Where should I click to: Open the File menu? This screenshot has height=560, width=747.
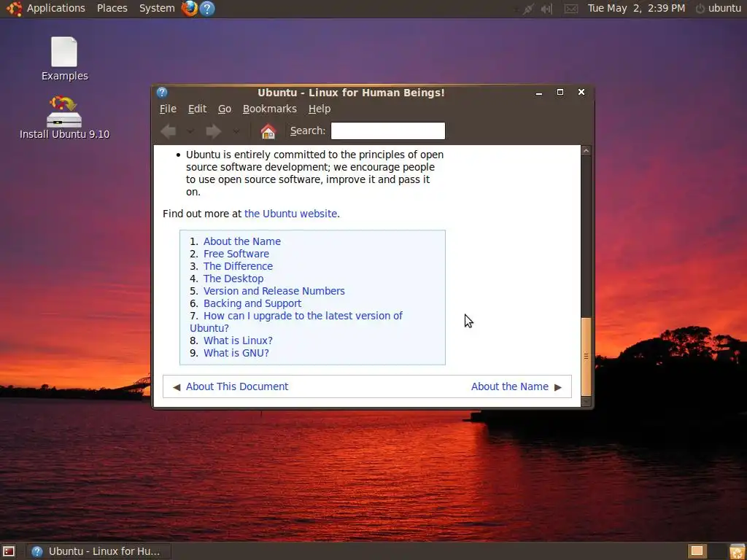(168, 109)
